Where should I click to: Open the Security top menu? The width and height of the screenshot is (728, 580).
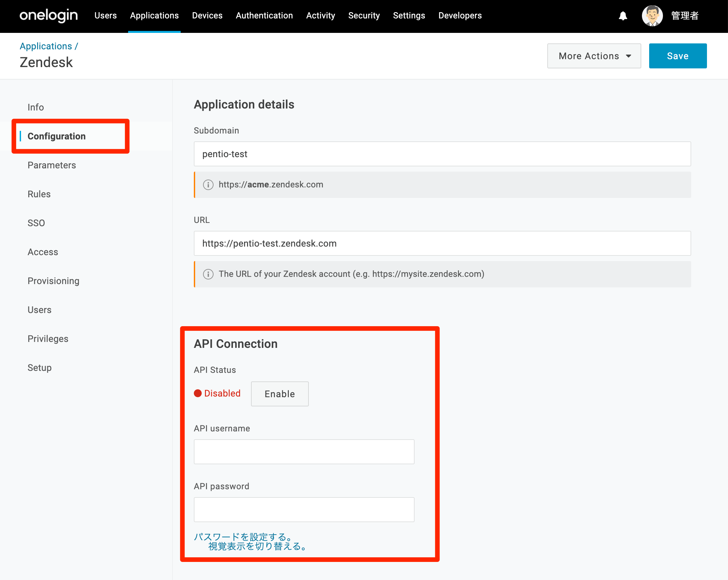pos(364,15)
